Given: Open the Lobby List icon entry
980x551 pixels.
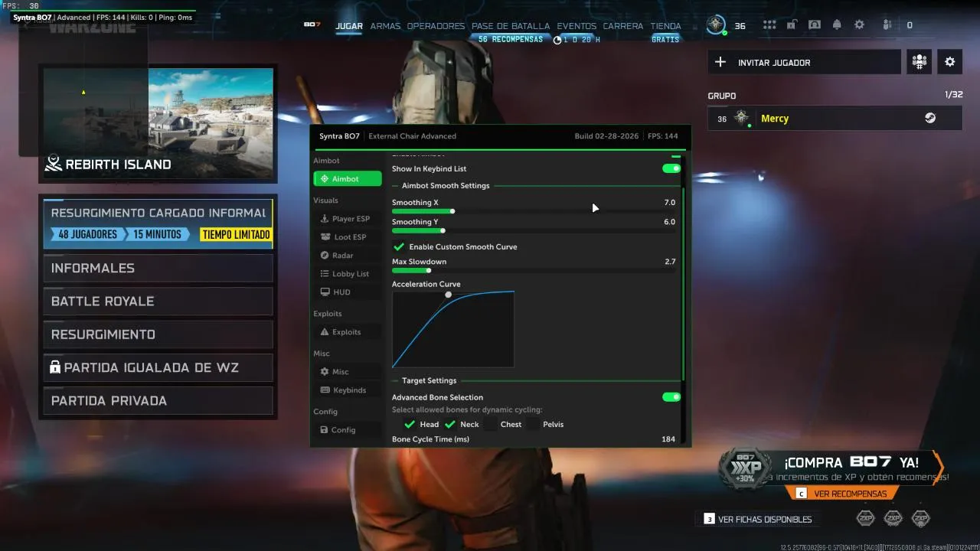Looking at the screenshot, I should (325, 274).
